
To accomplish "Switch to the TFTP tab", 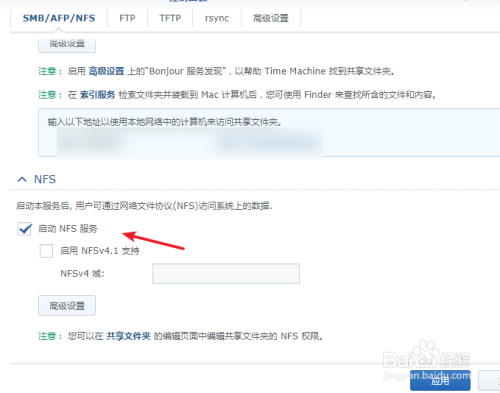I will point(170,18).
